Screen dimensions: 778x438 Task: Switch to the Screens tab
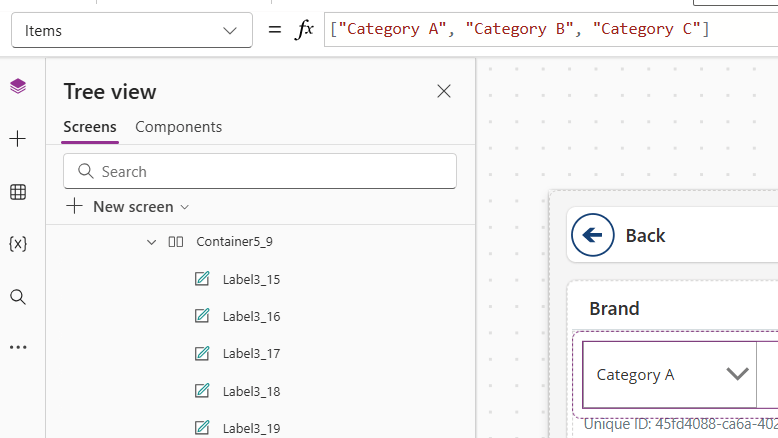[90, 127]
